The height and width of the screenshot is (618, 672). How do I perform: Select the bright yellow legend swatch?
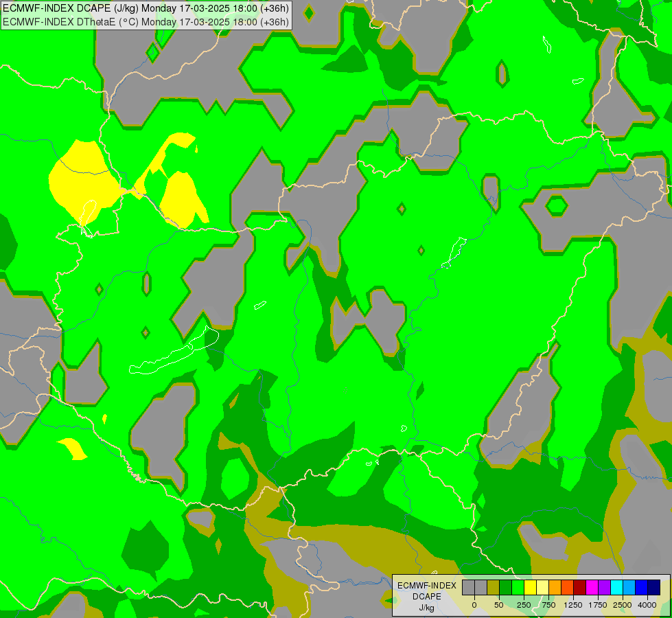point(530,587)
